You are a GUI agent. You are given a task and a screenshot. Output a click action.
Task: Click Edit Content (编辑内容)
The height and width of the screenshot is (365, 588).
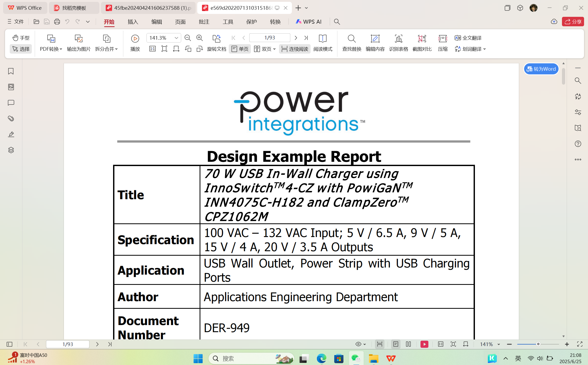click(x=375, y=43)
